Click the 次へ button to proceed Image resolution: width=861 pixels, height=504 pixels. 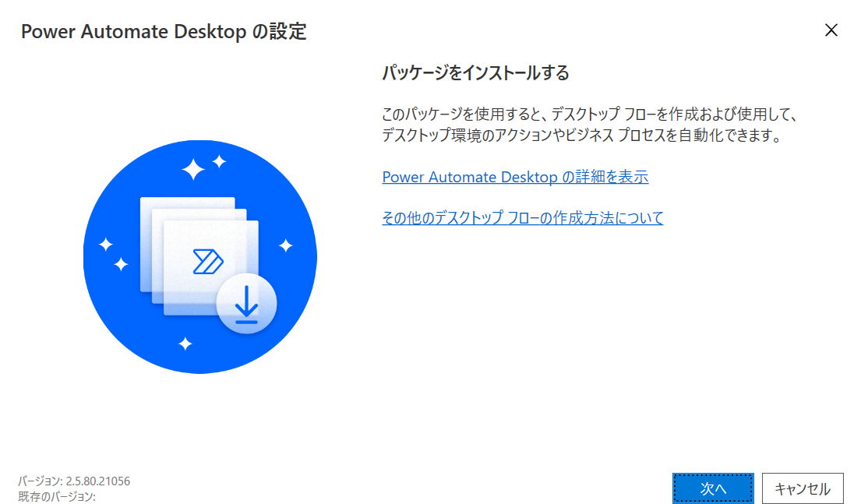tap(713, 488)
